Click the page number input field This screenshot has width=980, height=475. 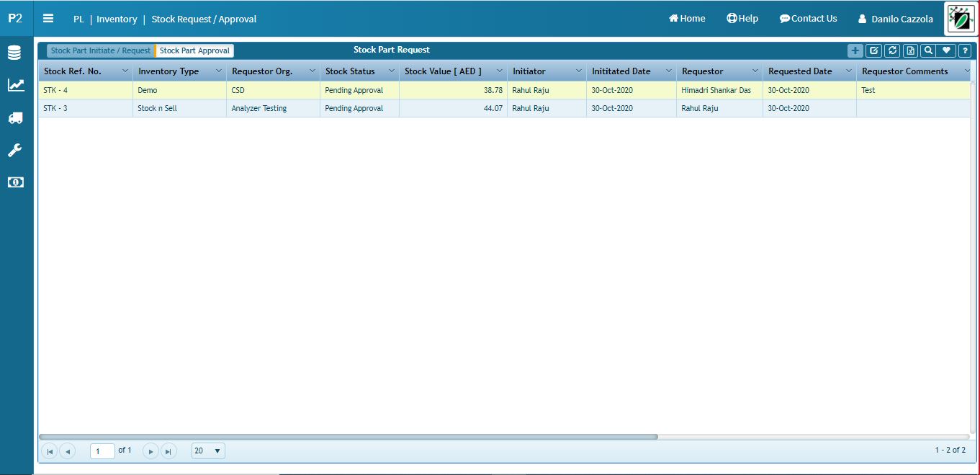102,451
